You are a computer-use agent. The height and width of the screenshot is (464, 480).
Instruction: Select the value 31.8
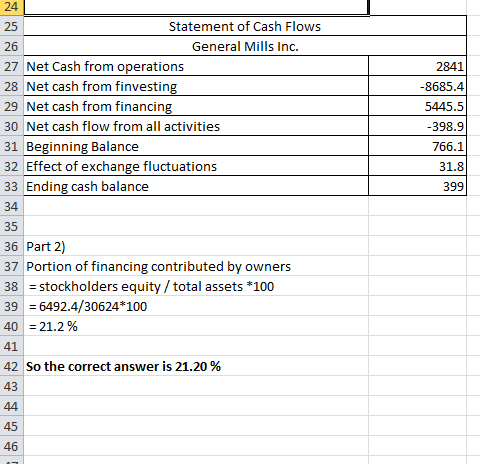pos(417,166)
